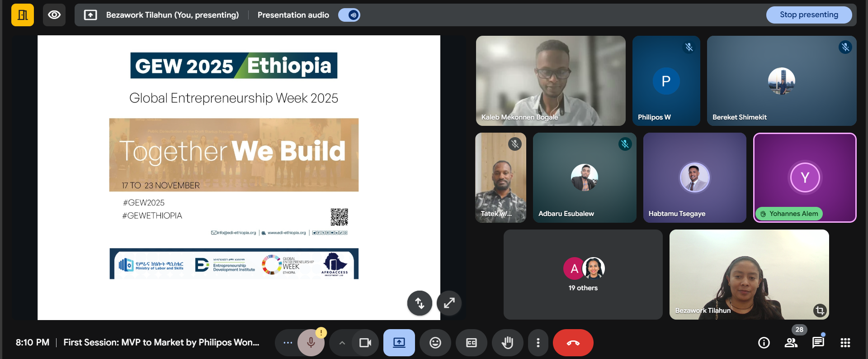
Task: Open the more options vertical dots menu
Action: point(538,343)
